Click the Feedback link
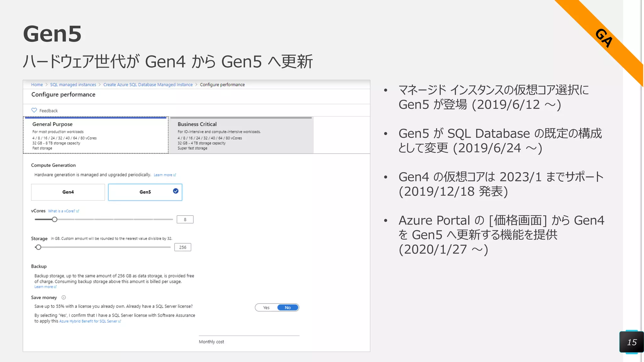 [48, 111]
